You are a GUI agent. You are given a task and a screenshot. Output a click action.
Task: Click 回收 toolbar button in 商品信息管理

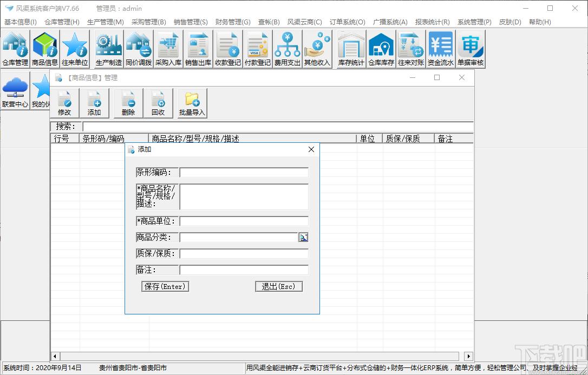(158, 103)
